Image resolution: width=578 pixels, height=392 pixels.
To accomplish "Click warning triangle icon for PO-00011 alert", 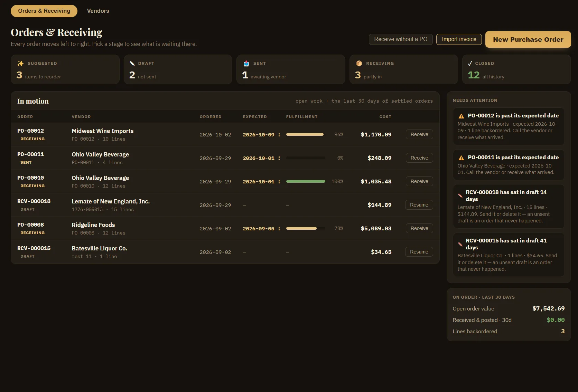I will (461, 158).
